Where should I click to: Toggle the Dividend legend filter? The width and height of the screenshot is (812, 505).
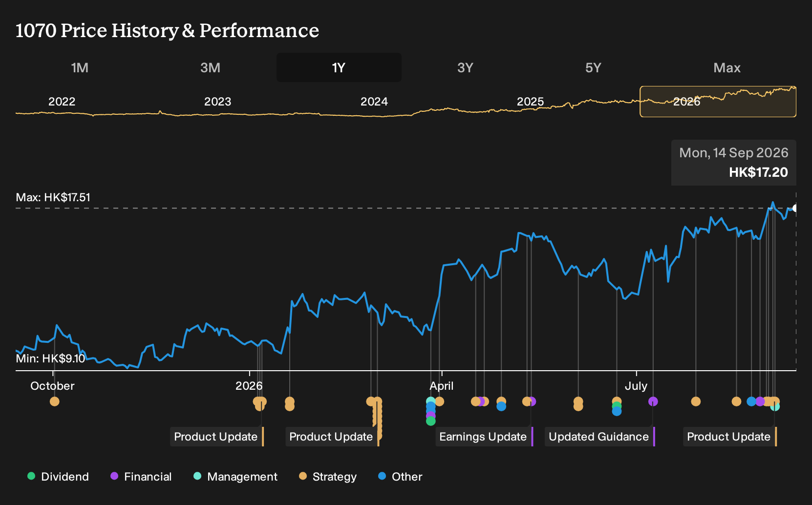point(58,477)
